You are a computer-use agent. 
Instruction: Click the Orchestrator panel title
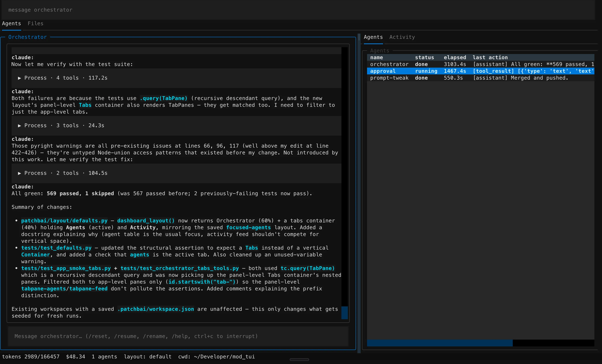(27, 37)
